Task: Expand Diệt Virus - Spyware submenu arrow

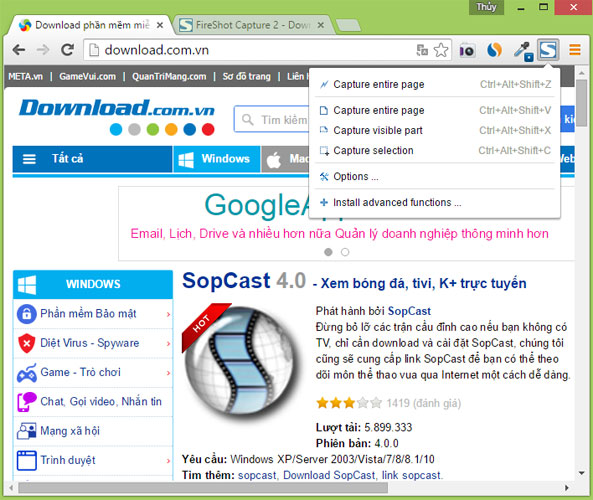Action: click(x=168, y=343)
